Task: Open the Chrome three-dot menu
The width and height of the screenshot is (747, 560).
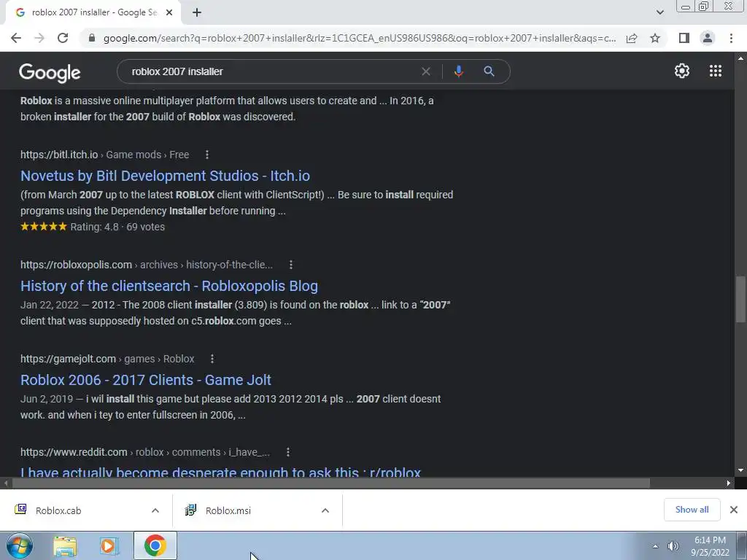Action: pyautogui.click(x=731, y=38)
